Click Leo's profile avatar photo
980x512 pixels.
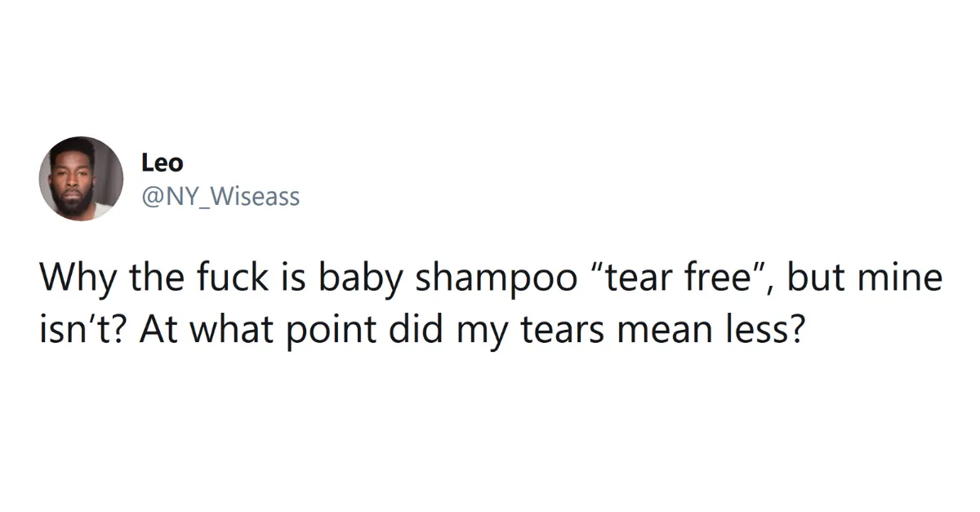[81, 179]
